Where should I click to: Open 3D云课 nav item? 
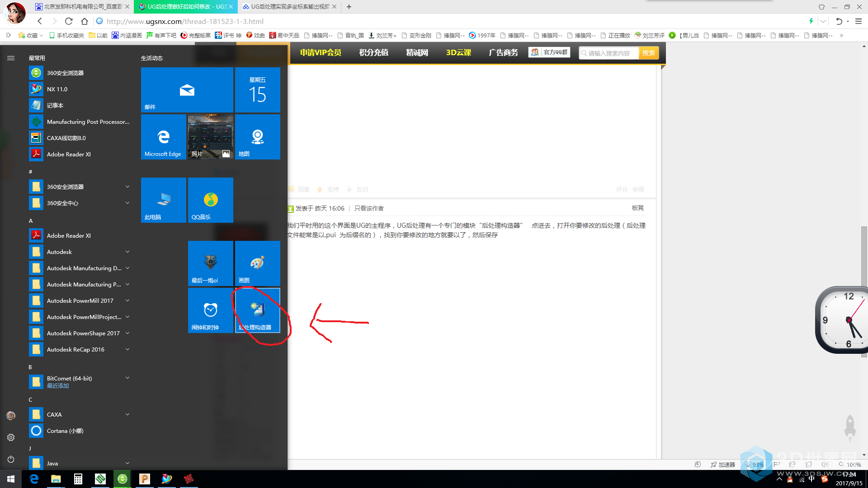tap(458, 53)
